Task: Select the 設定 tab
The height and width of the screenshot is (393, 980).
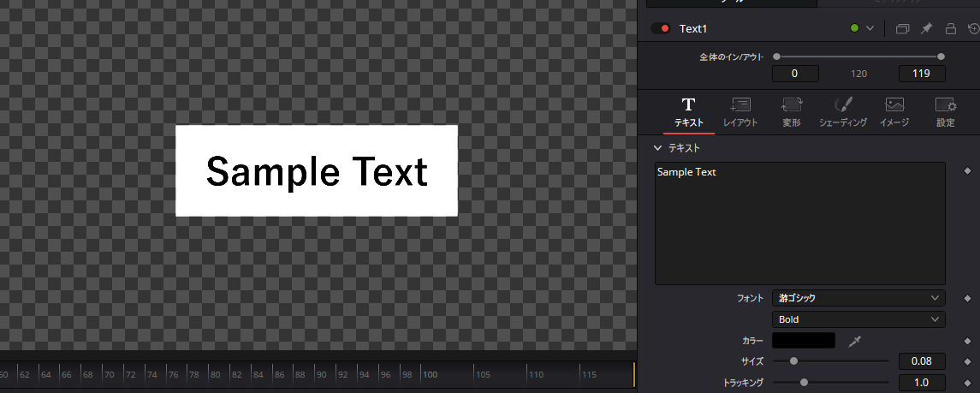Action: pyautogui.click(x=946, y=112)
